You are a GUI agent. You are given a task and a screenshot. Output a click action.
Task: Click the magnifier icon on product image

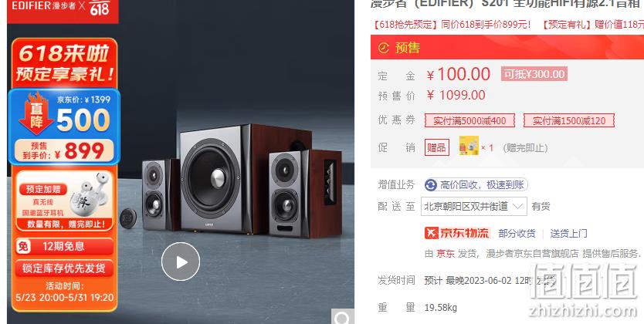pyautogui.click(x=343, y=316)
